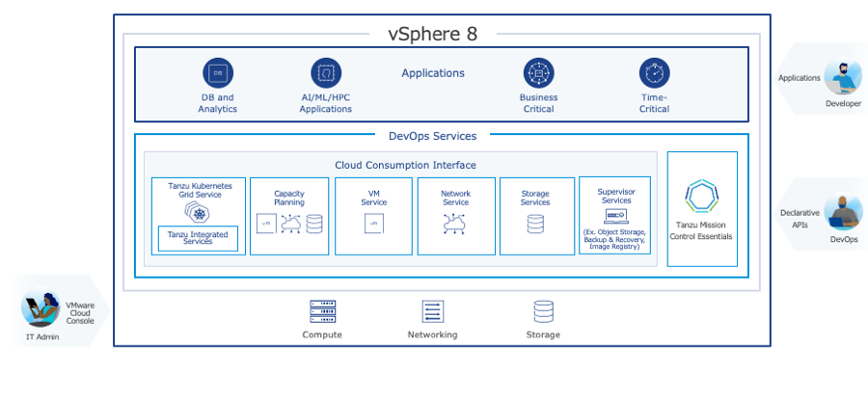Click the Networking label
This screenshot has width=868, height=399.
pos(432,334)
